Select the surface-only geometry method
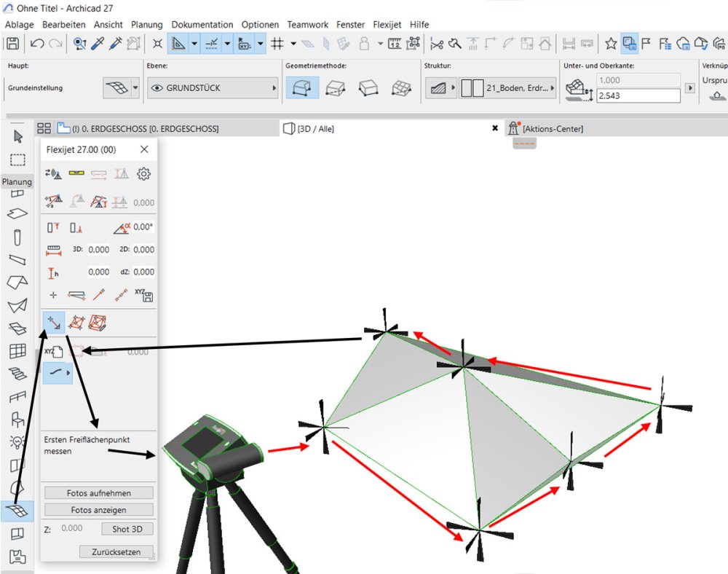The width and height of the screenshot is (728, 574). 401,87
